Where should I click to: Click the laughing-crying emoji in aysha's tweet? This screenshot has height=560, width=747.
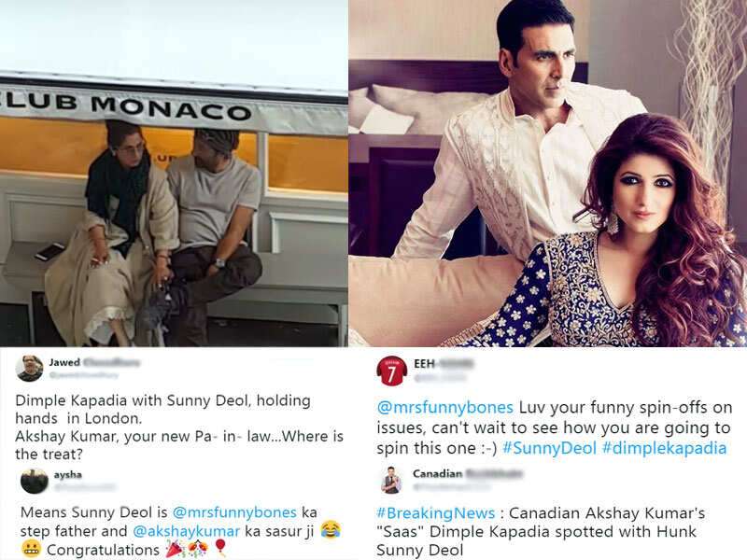coord(331,530)
